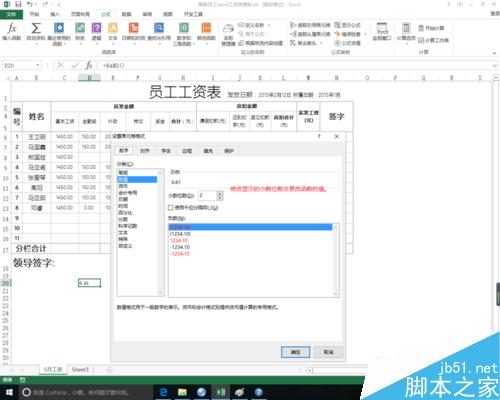Open the Date & Time functions icon
The width and height of the screenshot is (500, 400).
click(x=133, y=32)
